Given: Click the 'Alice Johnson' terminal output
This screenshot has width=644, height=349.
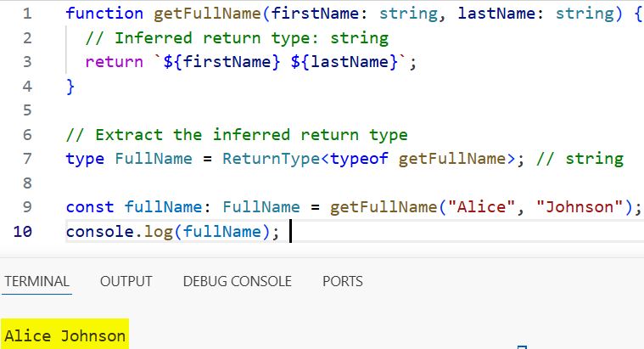Looking at the screenshot, I should click(x=64, y=336).
